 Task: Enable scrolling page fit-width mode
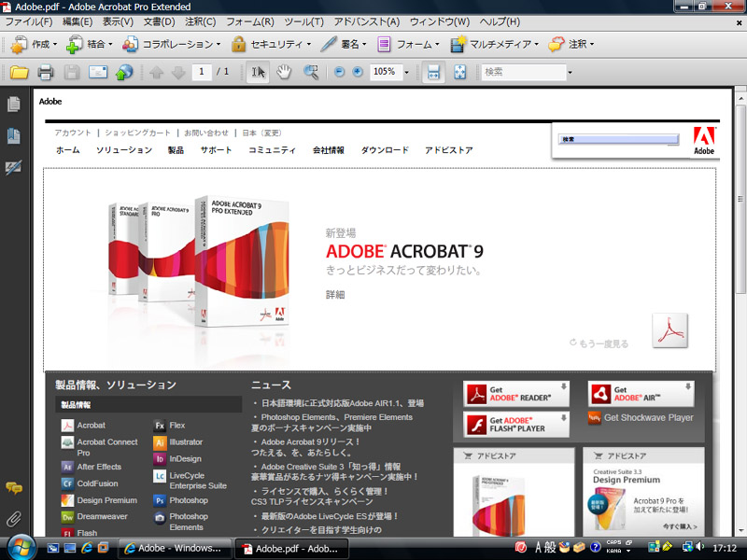pos(433,72)
